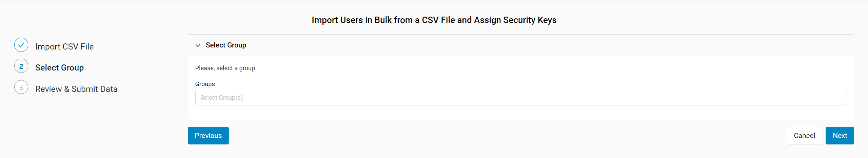The height and width of the screenshot is (158, 868).
Task: Click the completed checkmark icon for Import CSV File
Action: pyautogui.click(x=21, y=45)
